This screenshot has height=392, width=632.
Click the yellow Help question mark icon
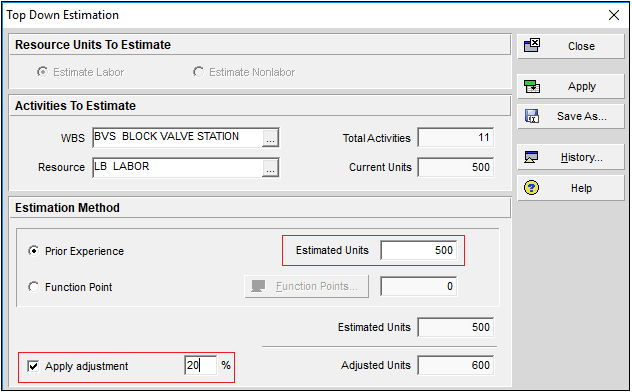click(531, 188)
